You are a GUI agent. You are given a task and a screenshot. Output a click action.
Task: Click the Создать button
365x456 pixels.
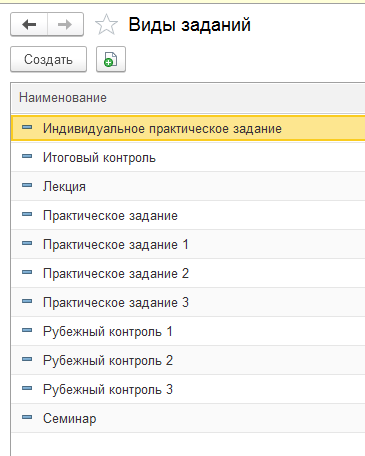point(48,59)
